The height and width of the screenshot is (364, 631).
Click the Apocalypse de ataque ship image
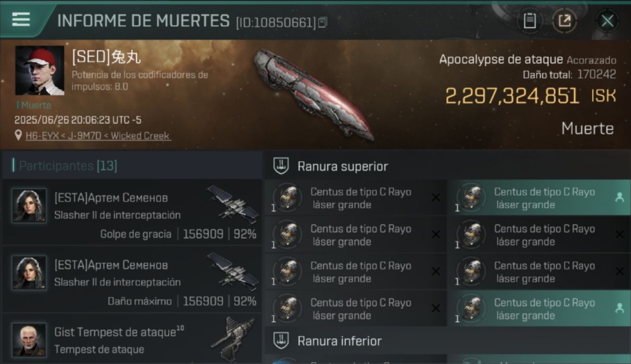click(x=313, y=95)
